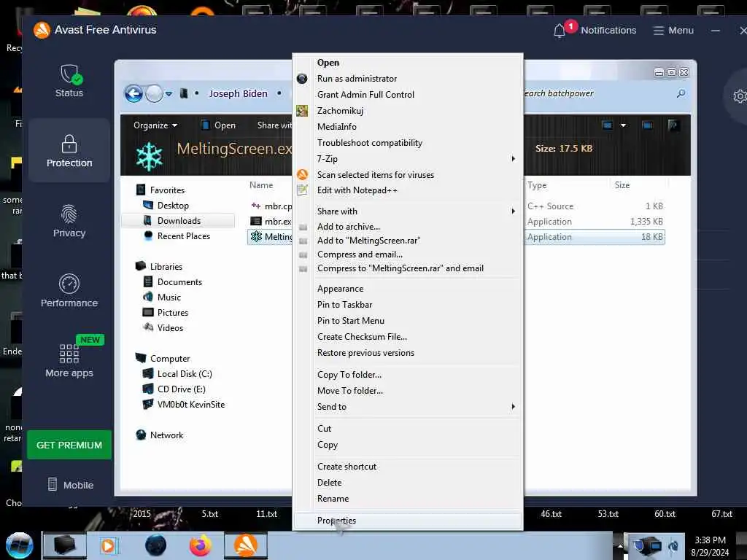
Task: Expand the Share with submenu
Action: tap(407, 211)
